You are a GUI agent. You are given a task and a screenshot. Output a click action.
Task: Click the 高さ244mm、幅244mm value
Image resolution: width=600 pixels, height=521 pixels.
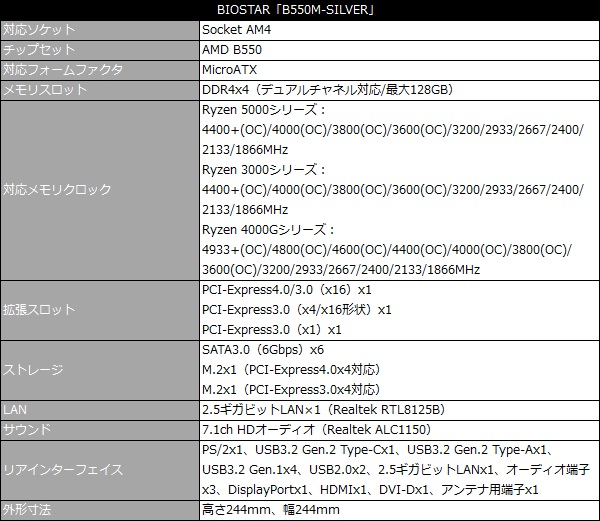(x=271, y=510)
